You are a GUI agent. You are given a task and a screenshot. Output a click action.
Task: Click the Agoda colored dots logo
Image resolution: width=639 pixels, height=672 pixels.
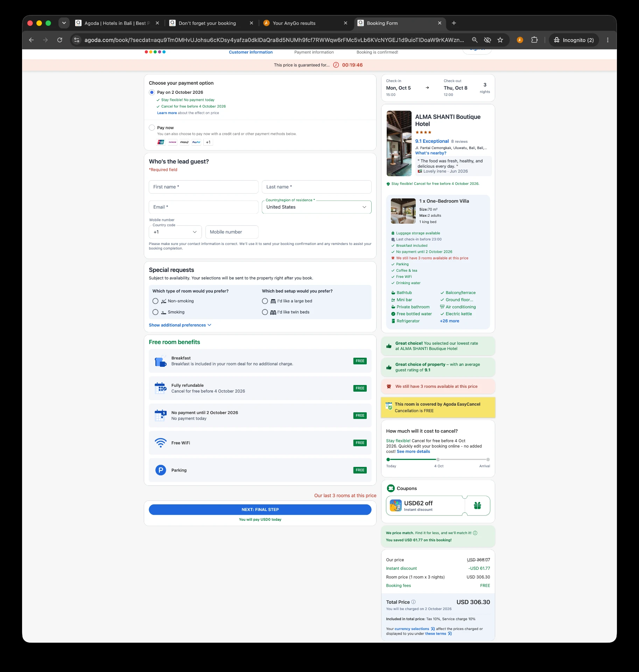[x=155, y=52]
